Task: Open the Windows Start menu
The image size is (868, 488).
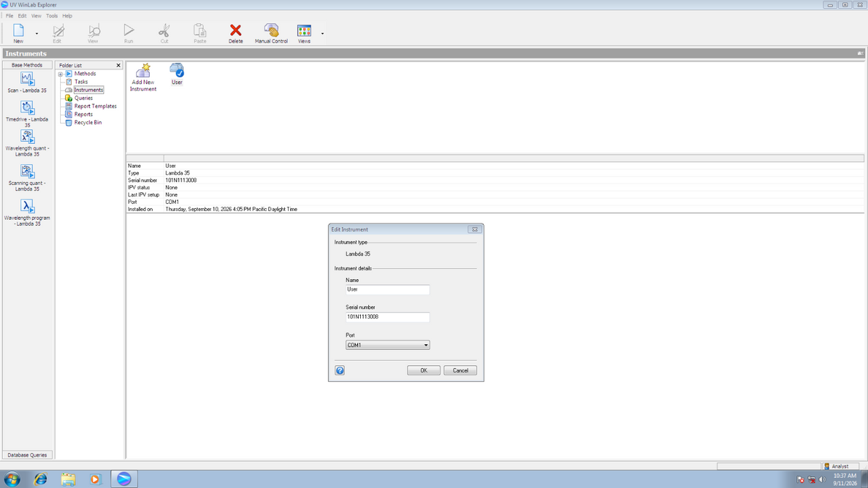Action: pyautogui.click(x=12, y=478)
